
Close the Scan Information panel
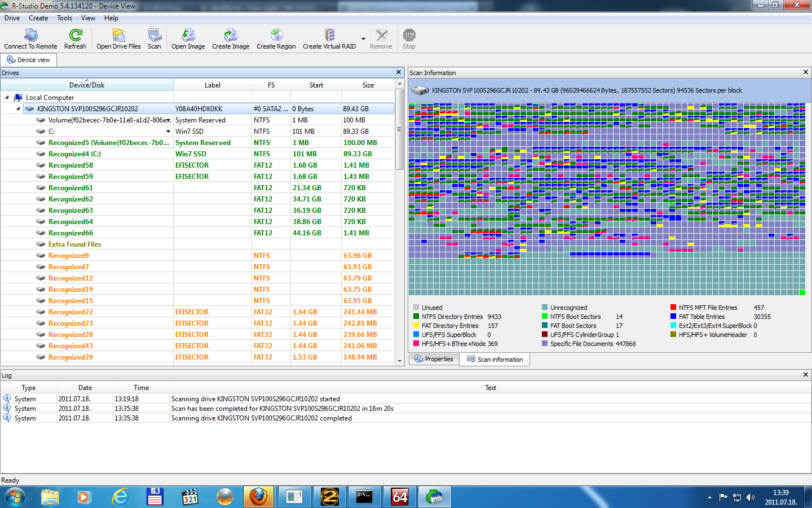[806, 72]
